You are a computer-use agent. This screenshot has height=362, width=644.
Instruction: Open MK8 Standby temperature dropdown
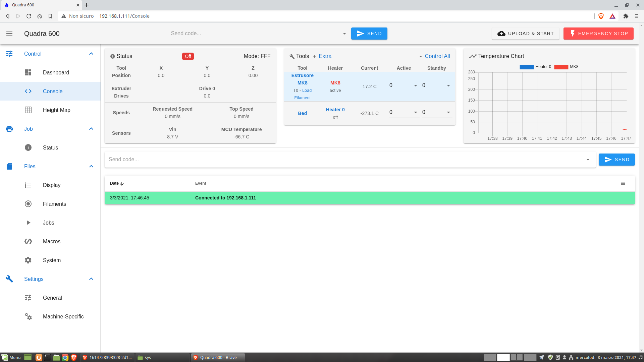tap(448, 85)
